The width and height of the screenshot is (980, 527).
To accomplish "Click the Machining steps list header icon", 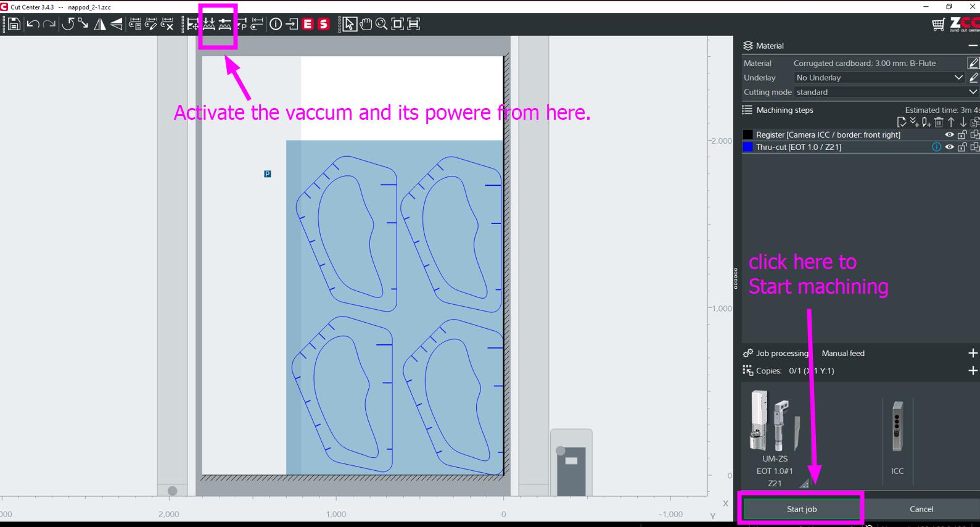I will pyautogui.click(x=747, y=110).
